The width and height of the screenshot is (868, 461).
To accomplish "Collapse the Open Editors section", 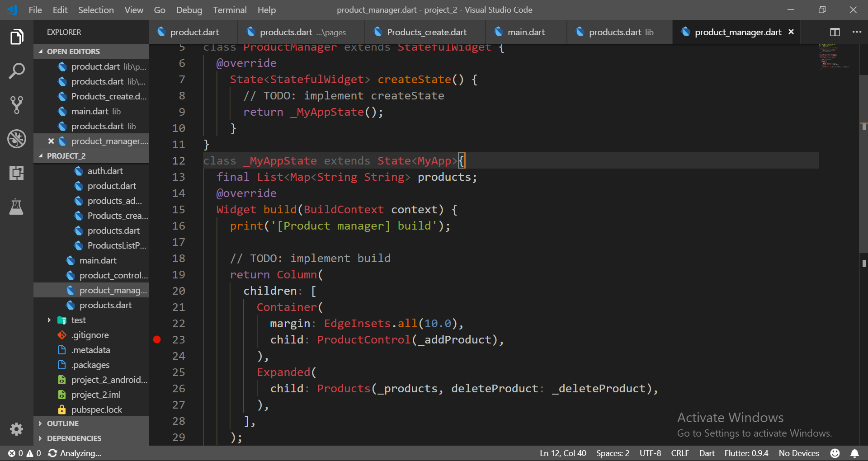I will [91, 51].
